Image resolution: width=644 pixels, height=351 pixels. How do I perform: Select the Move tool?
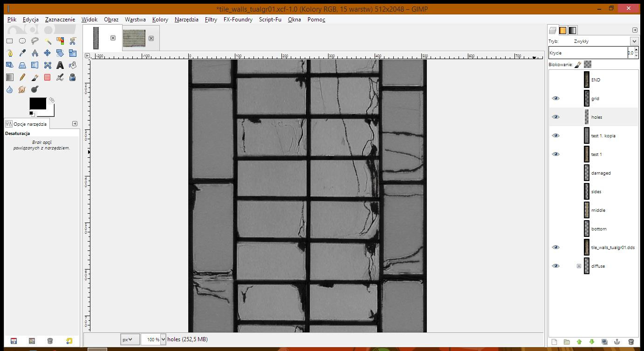coord(47,53)
